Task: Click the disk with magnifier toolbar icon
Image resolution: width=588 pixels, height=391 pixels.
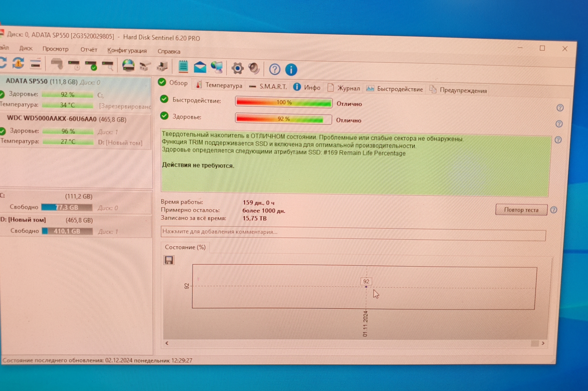Action: (x=108, y=66)
